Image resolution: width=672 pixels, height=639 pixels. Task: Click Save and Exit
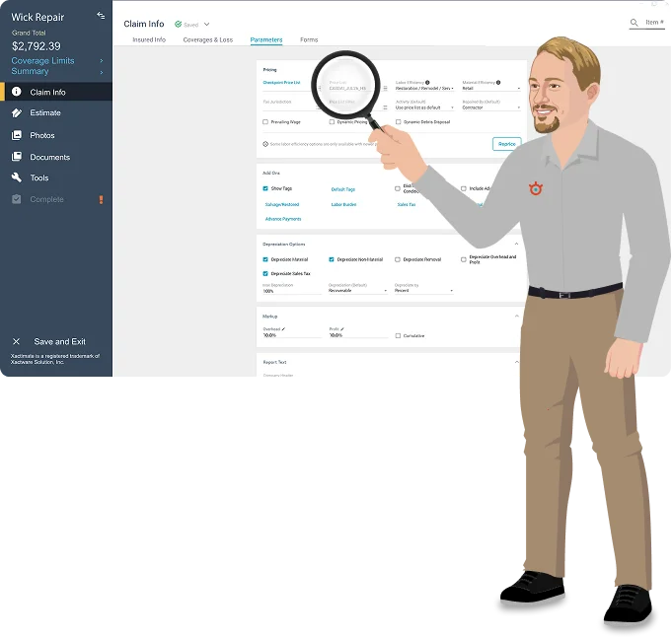click(x=59, y=342)
